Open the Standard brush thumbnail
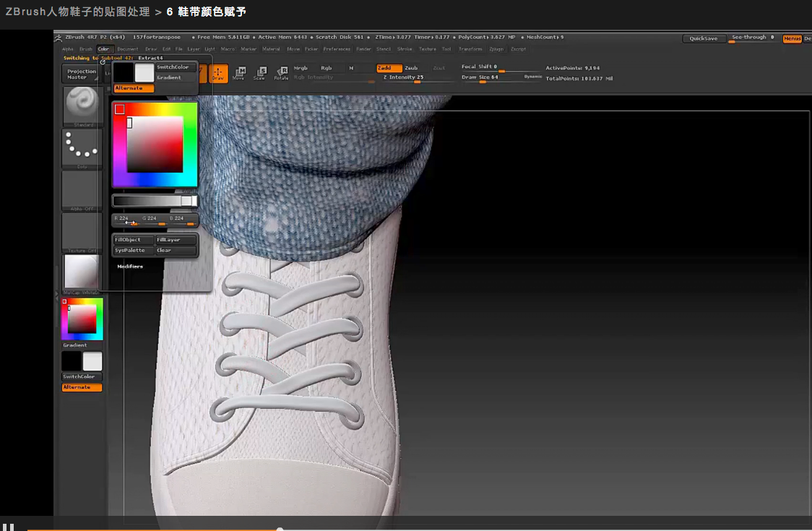This screenshot has width=812, height=531. coord(82,106)
